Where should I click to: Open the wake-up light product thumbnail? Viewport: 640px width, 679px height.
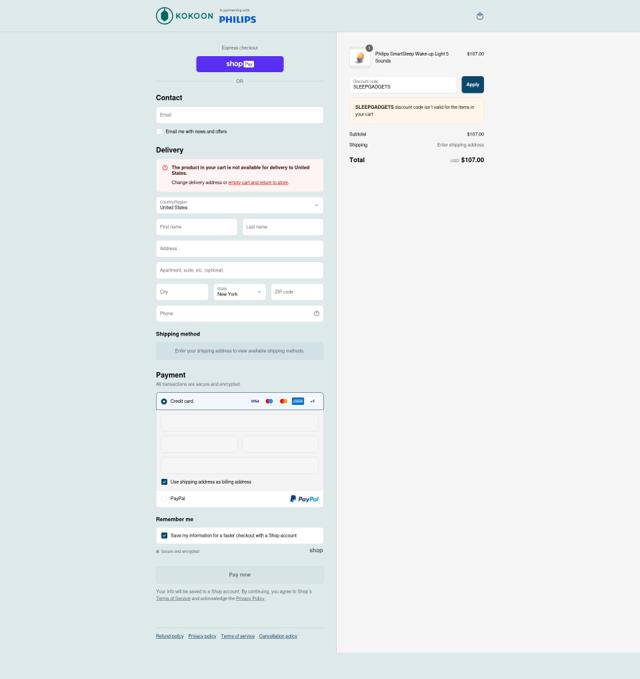(x=360, y=57)
